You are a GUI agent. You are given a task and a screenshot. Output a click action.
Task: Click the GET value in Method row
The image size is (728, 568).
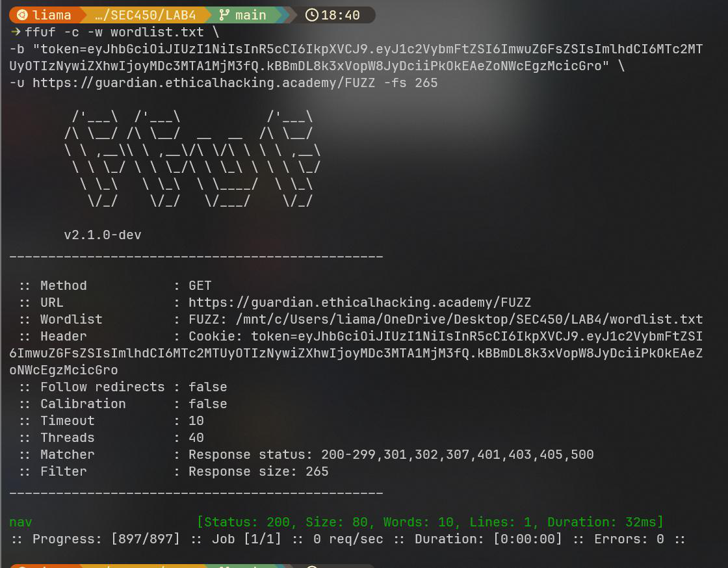coord(200,285)
